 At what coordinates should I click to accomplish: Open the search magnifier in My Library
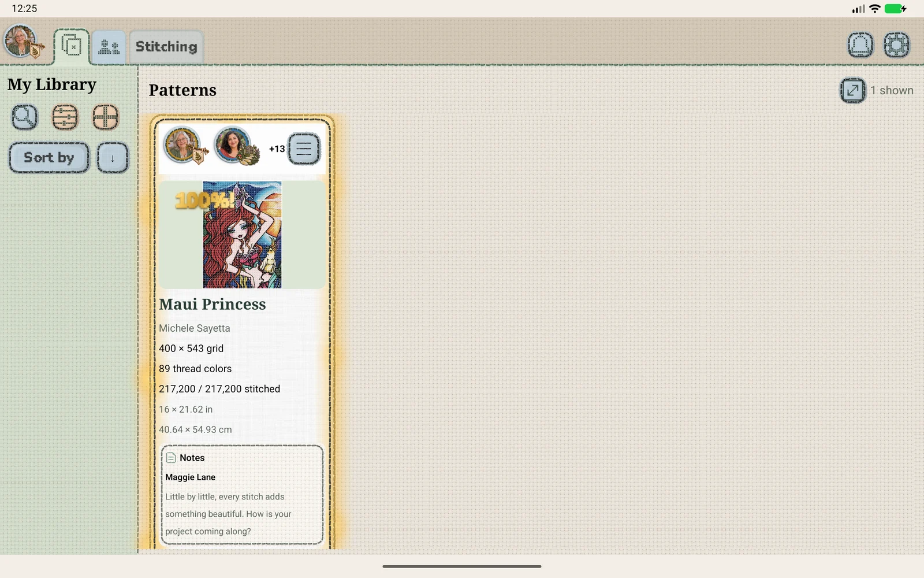(x=24, y=117)
